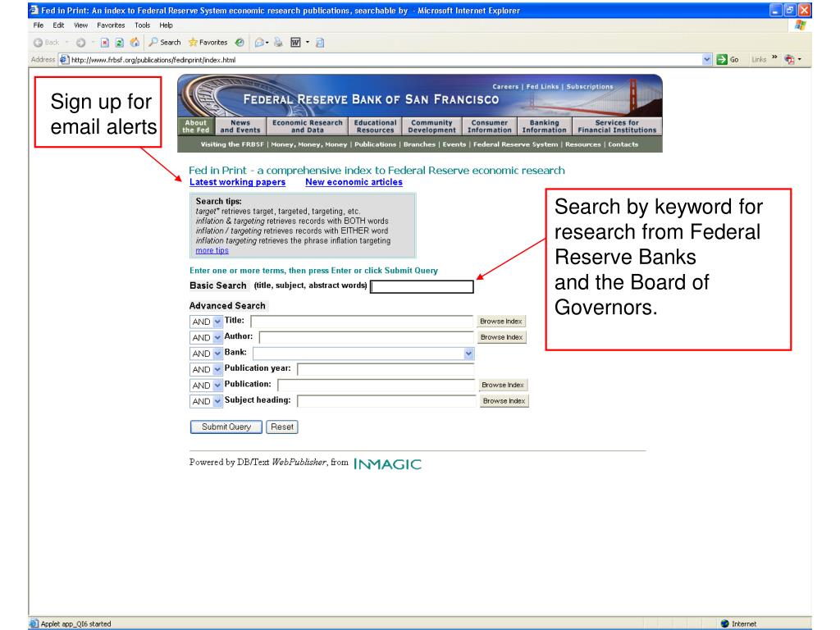
Task: Open the Back history dropdown arrow
Action: tap(66, 43)
